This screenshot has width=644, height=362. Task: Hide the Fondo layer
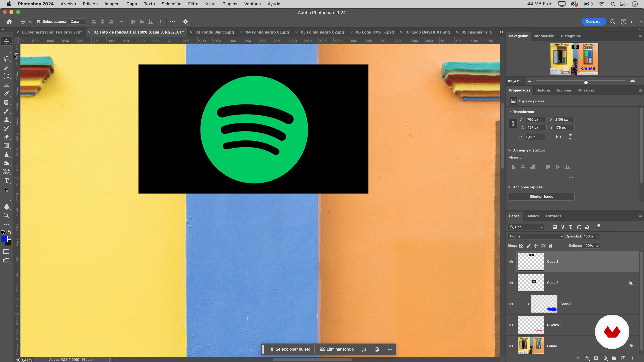tap(511, 346)
